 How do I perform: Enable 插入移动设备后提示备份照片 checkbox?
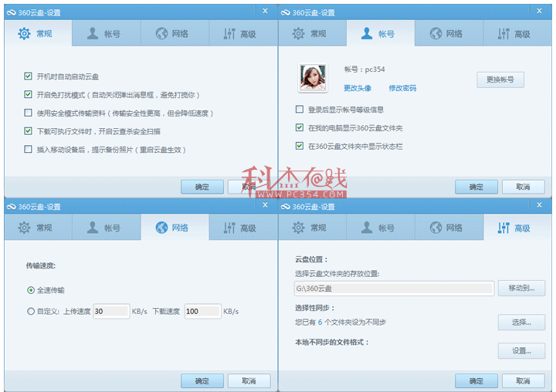28,149
